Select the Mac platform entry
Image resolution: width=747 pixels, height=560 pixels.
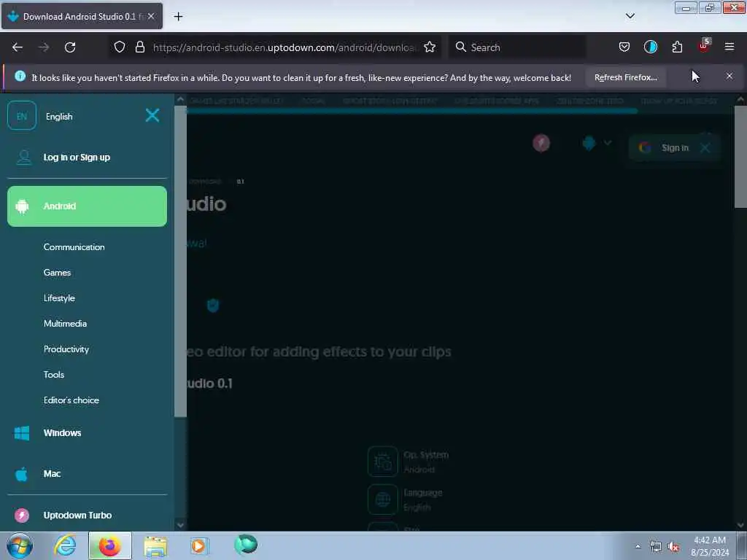tap(52, 474)
